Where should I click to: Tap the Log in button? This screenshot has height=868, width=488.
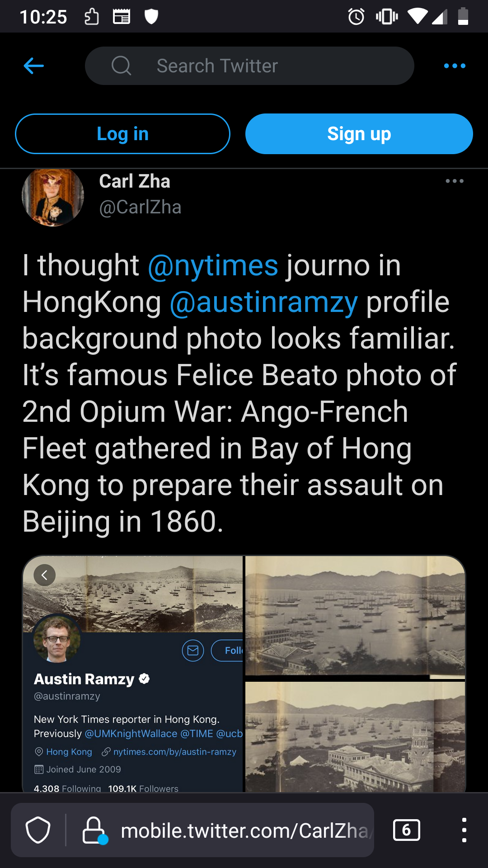(122, 134)
